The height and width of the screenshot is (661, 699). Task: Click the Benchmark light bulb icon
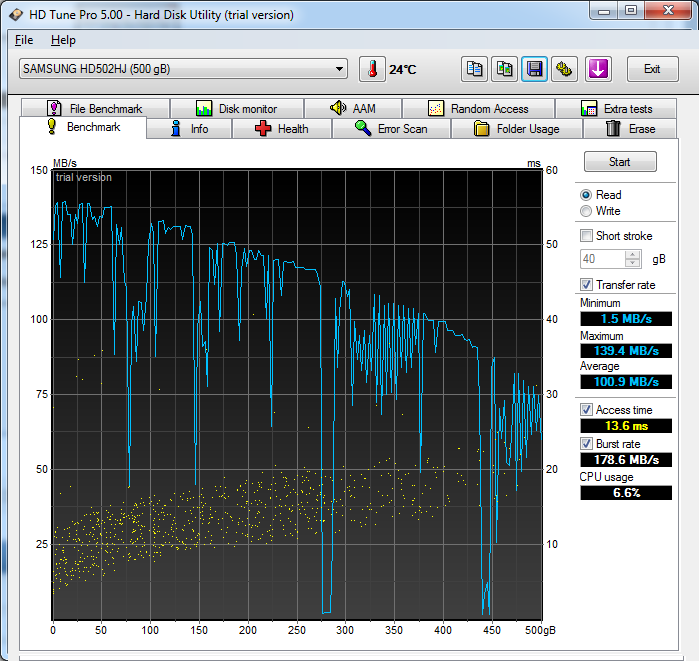52,127
